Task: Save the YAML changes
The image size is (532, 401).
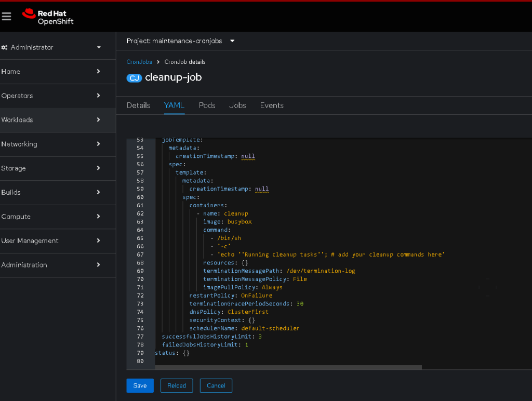Action: pyautogui.click(x=140, y=386)
